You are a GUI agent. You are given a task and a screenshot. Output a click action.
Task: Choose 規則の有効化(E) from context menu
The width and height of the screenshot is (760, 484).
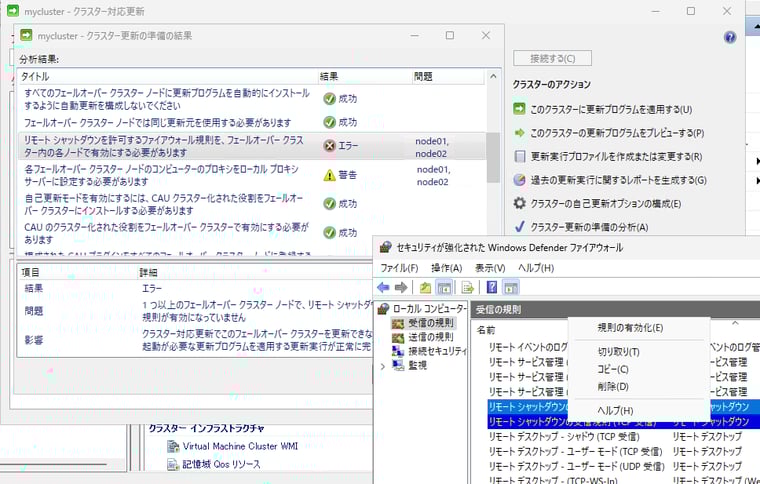point(630,328)
